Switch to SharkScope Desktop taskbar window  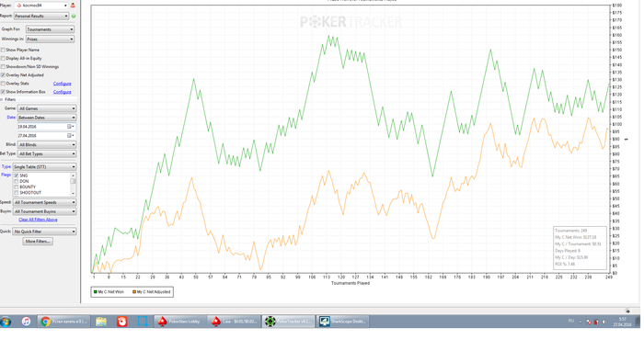tap(342, 322)
